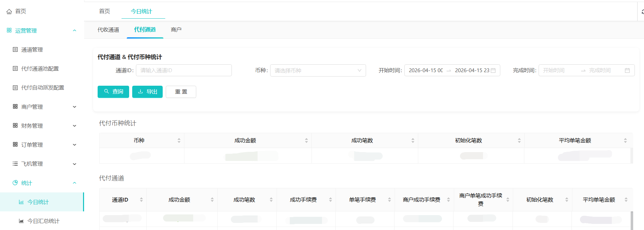Sort channel table by 成功手续费 column

pos(330,200)
